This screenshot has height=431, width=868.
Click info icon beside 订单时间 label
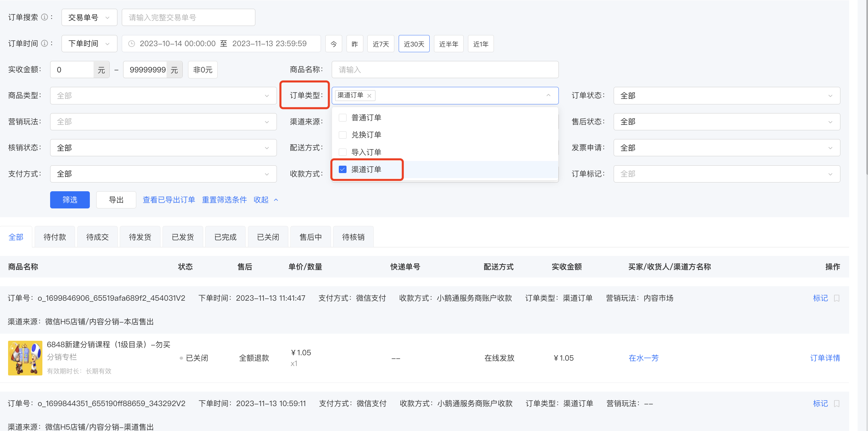tap(44, 43)
